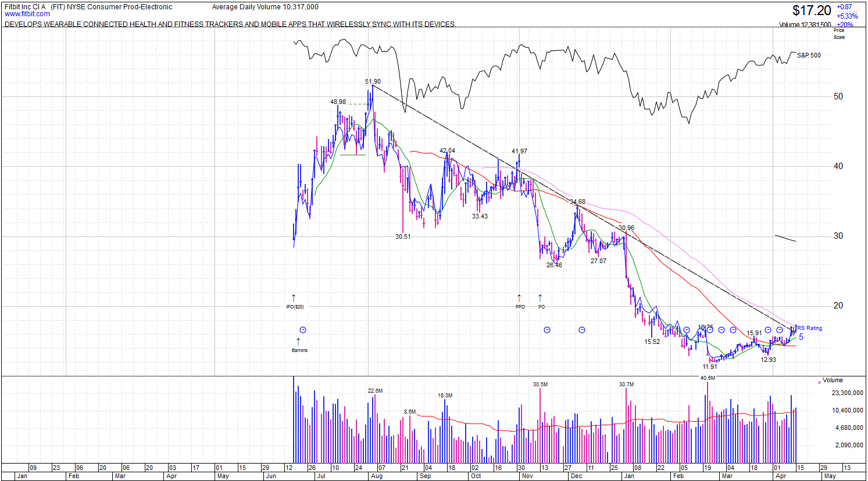The image size is (868, 481).
Task: Click the 26.46 low price label
Action: click(554, 265)
